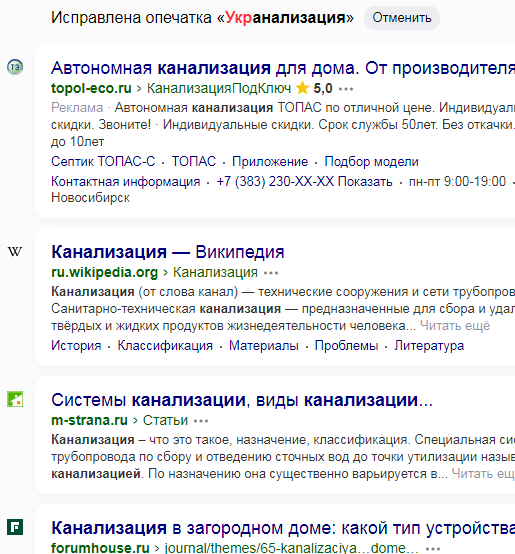Viewport: 515px width, 554px height.
Task: Click the yellow star rating icon
Action: pos(302,88)
